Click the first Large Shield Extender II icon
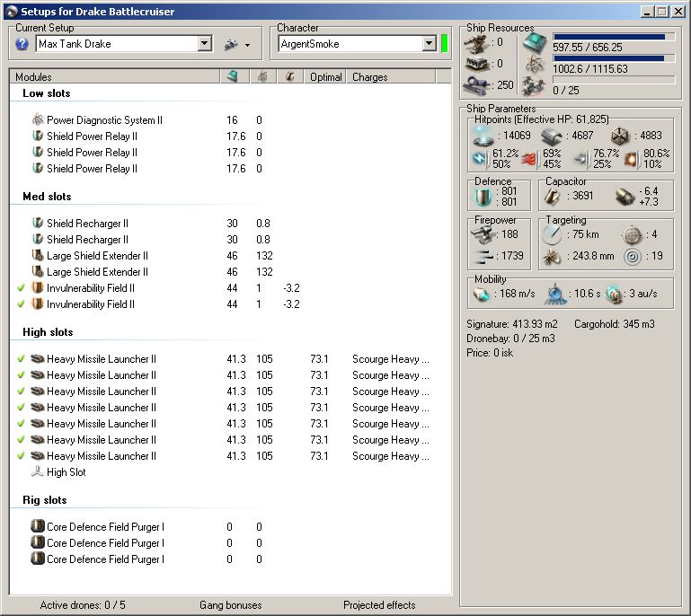The height and width of the screenshot is (616, 691). tap(38, 255)
